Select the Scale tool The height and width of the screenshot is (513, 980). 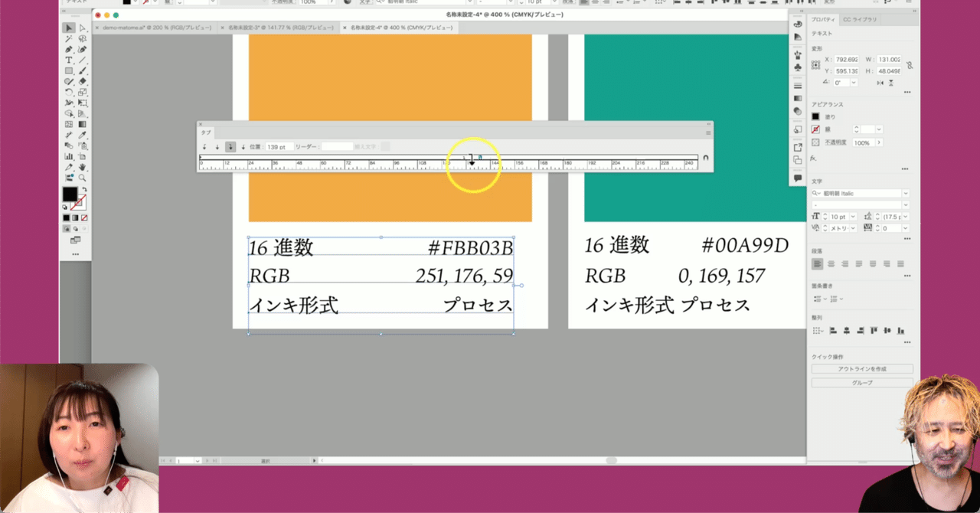[x=83, y=92]
